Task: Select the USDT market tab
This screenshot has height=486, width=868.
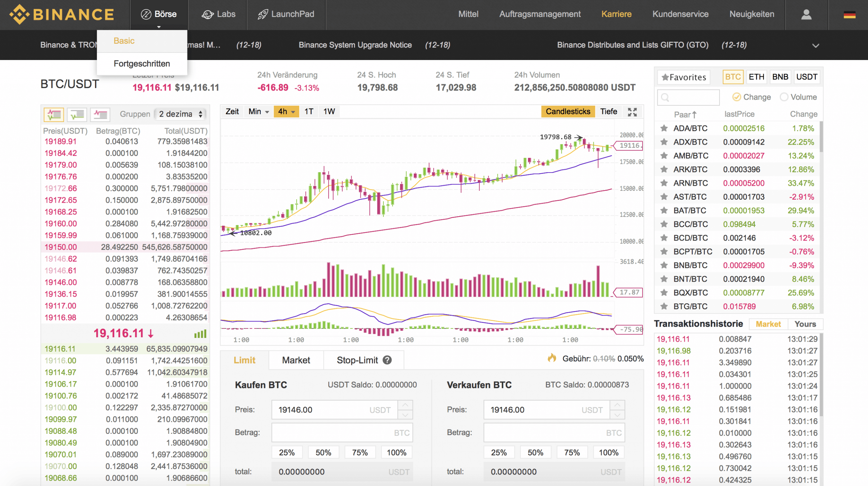Action: [807, 77]
